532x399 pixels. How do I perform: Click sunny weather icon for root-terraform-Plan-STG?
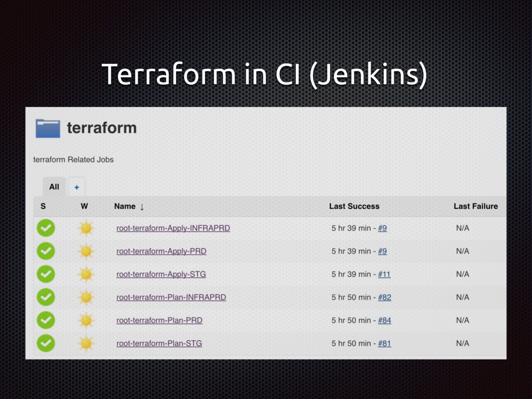pyautogui.click(x=86, y=343)
